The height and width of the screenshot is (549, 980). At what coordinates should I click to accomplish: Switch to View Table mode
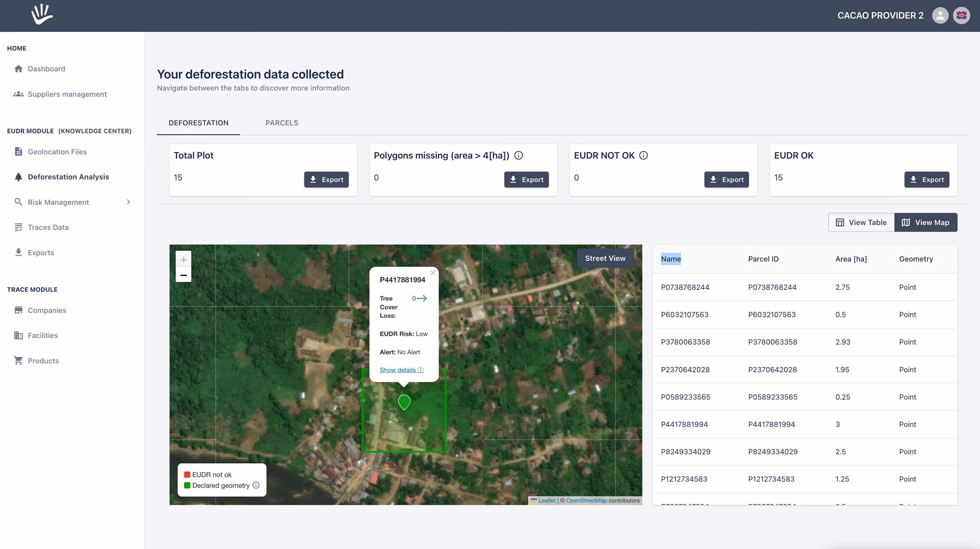[x=861, y=222]
